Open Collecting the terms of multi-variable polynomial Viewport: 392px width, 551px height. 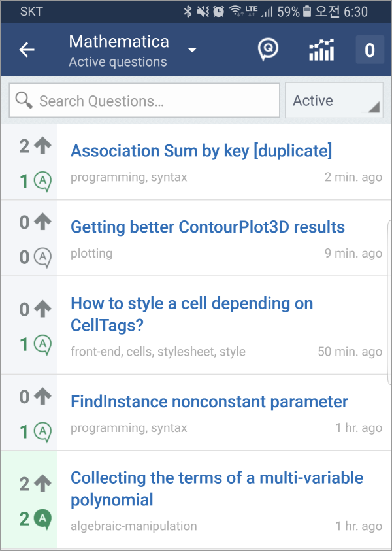pos(217,488)
